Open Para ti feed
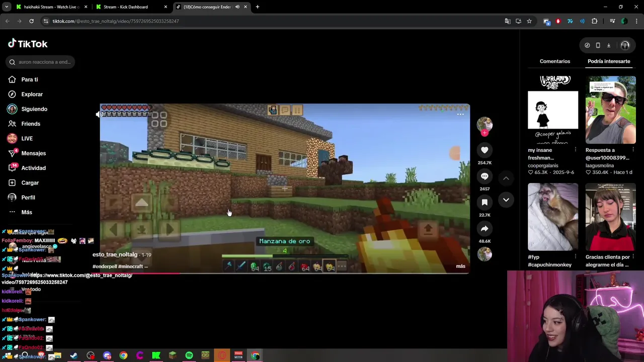The width and height of the screenshot is (644, 362). pyautogui.click(x=30, y=79)
